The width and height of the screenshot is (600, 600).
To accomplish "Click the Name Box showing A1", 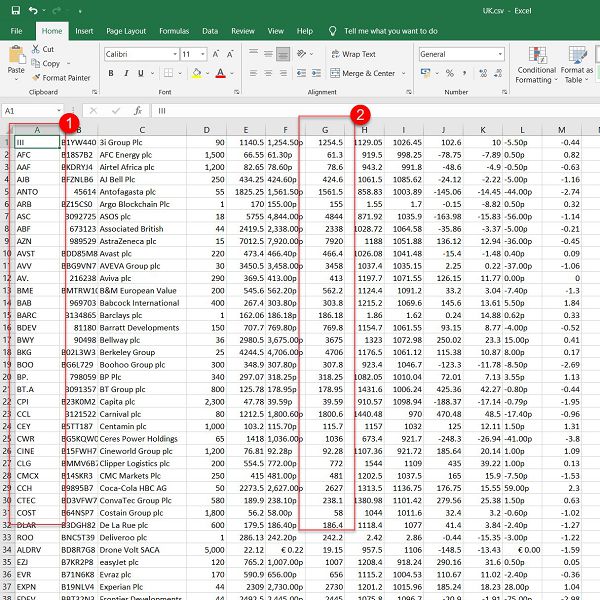I will click(x=32, y=111).
